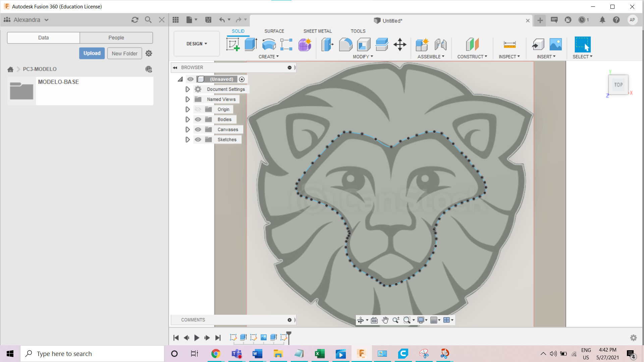644x362 pixels.
Task: Open the data panel grid icon
Action: tap(176, 20)
